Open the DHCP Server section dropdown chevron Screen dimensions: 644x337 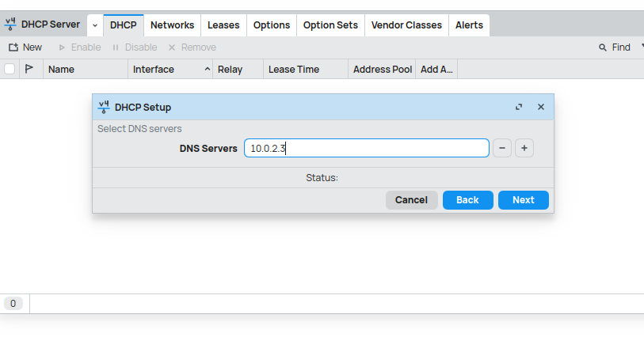tap(95, 25)
